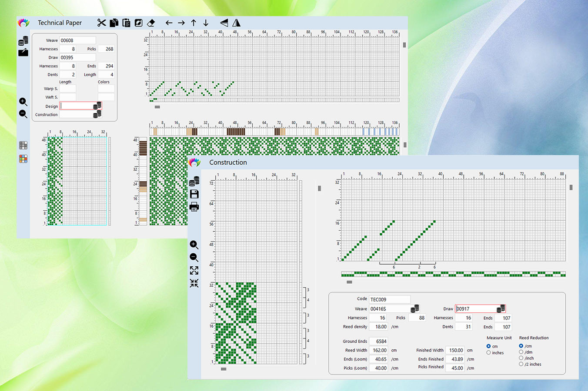Click the flip horizontal mirror icon
This screenshot has width=588, height=391.
click(x=236, y=23)
